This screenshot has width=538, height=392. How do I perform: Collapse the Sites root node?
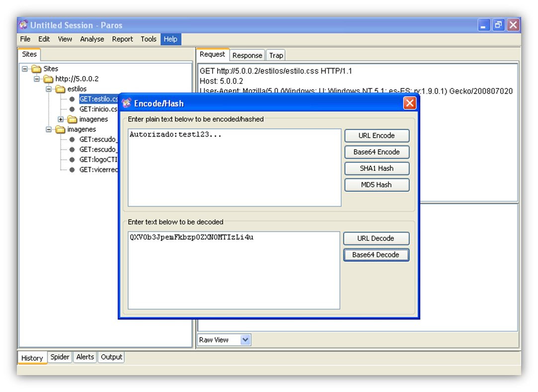click(25, 69)
